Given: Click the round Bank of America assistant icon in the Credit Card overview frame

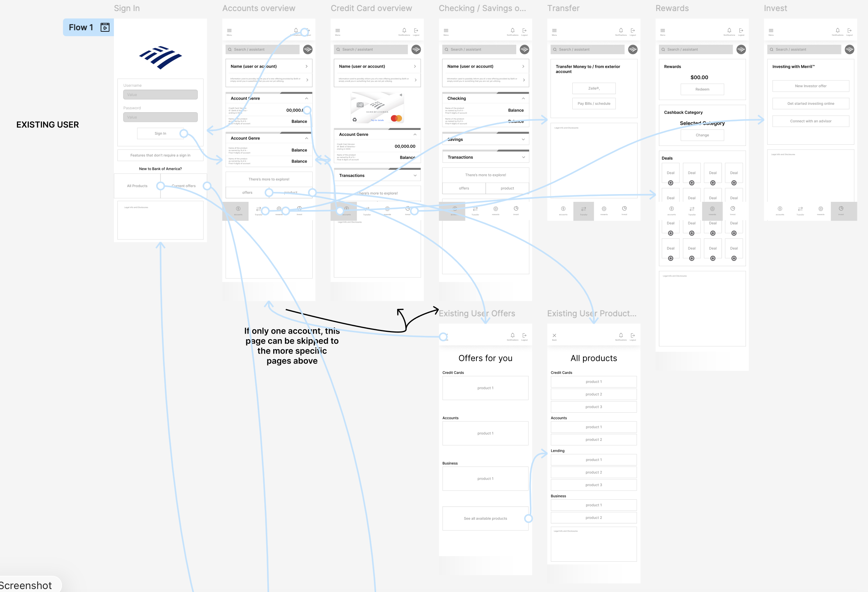Looking at the screenshot, I should (x=416, y=49).
